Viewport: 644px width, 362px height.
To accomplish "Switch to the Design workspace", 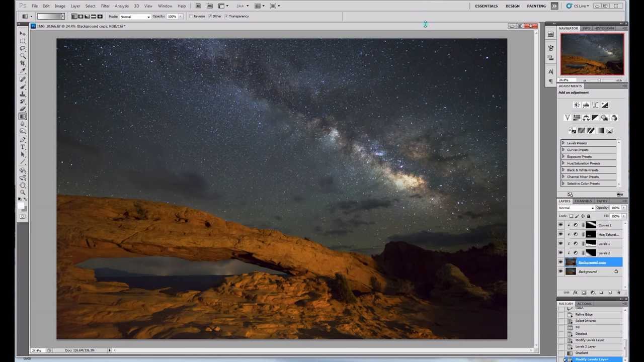I will point(512,6).
